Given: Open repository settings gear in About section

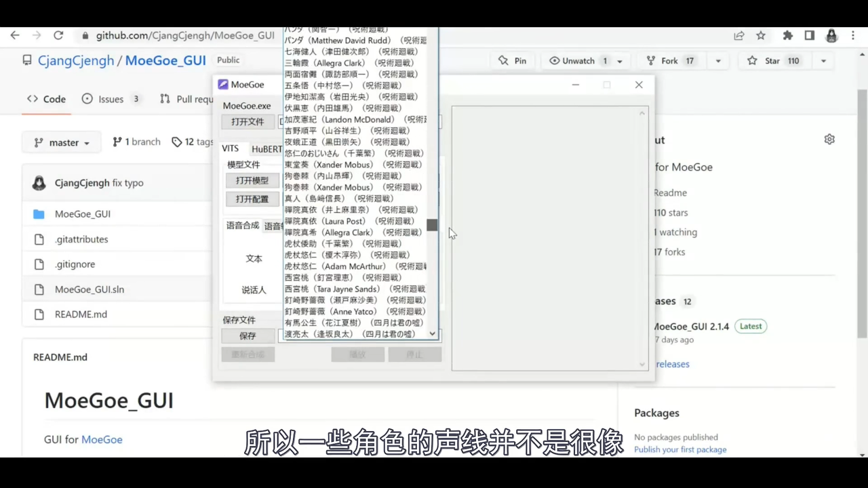Looking at the screenshot, I should pos(829,139).
